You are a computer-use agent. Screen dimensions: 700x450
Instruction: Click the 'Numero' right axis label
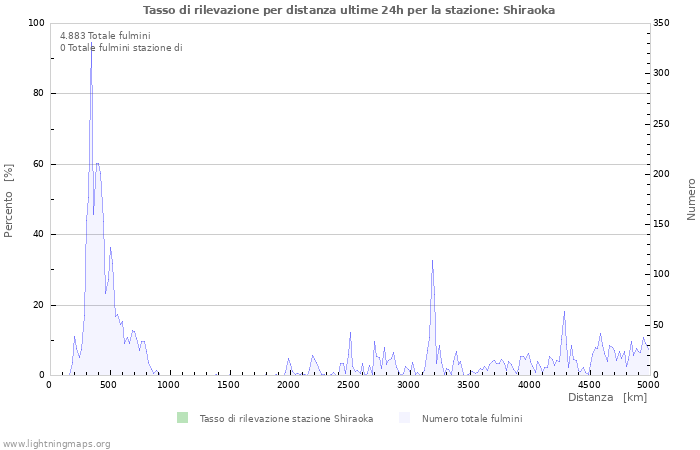pos(690,199)
